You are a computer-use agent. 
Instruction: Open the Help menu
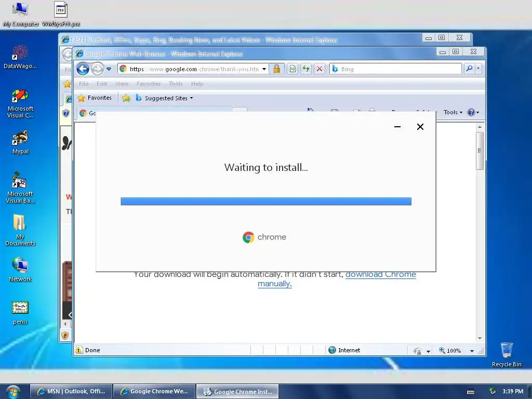coord(197,84)
